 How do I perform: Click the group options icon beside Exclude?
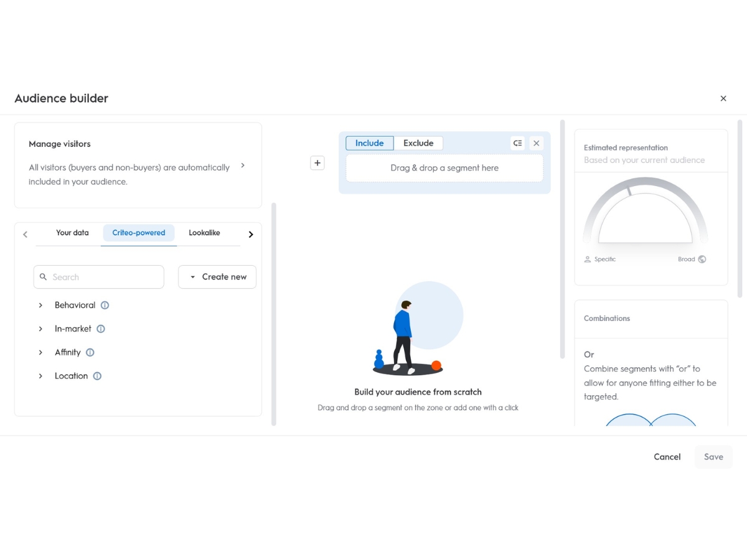coord(518,143)
